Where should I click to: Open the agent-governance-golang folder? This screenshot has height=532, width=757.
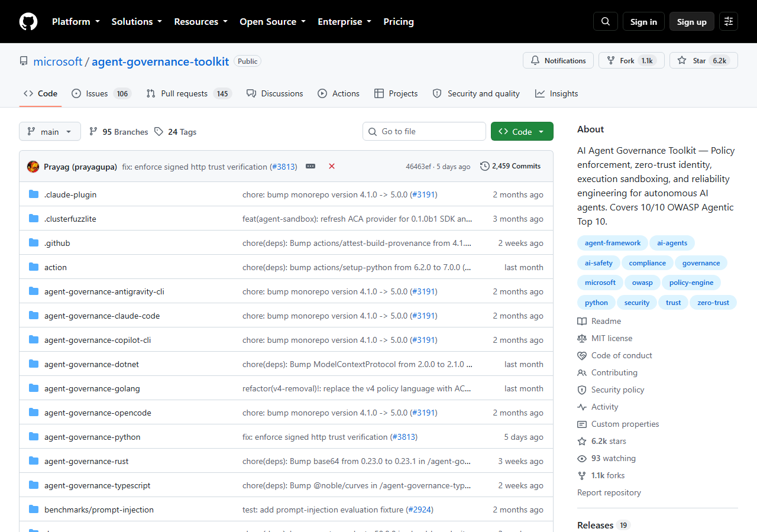click(x=92, y=388)
